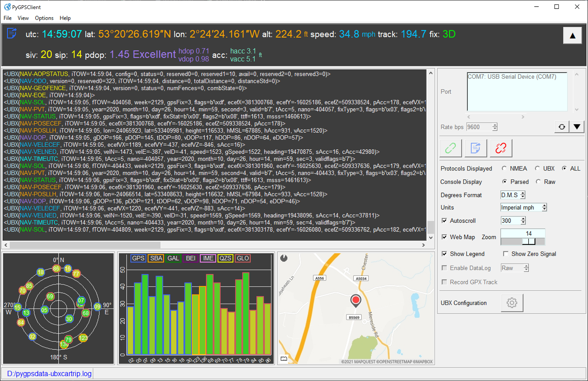Screen dimensions: 588x381
Task: Enable Show Zero Signal checkbox
Action: click(506, 254)
